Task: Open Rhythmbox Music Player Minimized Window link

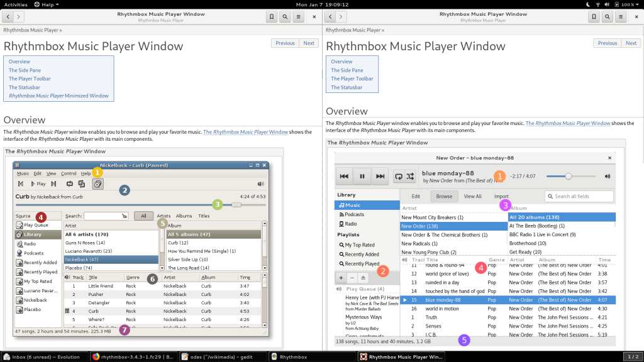Action: pyautogui.click(x=58, y=96)
